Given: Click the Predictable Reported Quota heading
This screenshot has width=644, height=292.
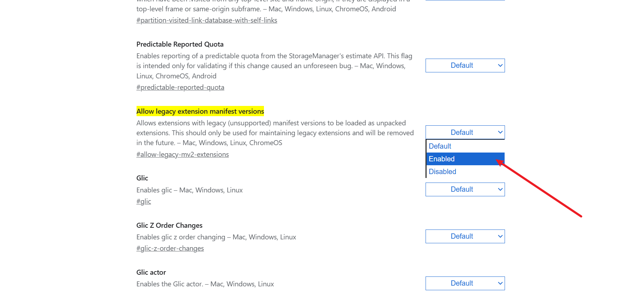Looking at the screenshot, I should click(x=180, y=44).
